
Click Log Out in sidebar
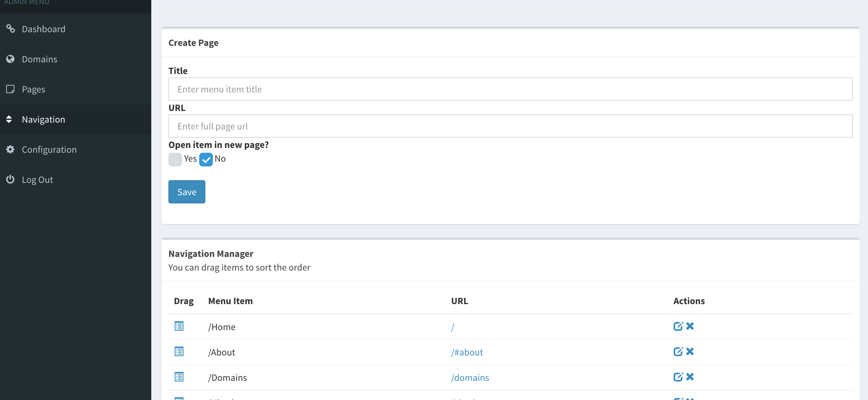tap(37, 180)
